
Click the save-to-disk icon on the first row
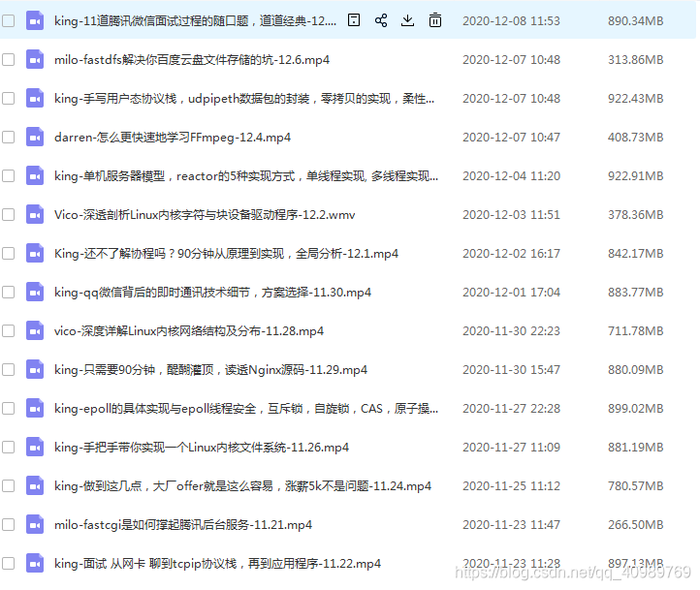(x=354, y=20)
